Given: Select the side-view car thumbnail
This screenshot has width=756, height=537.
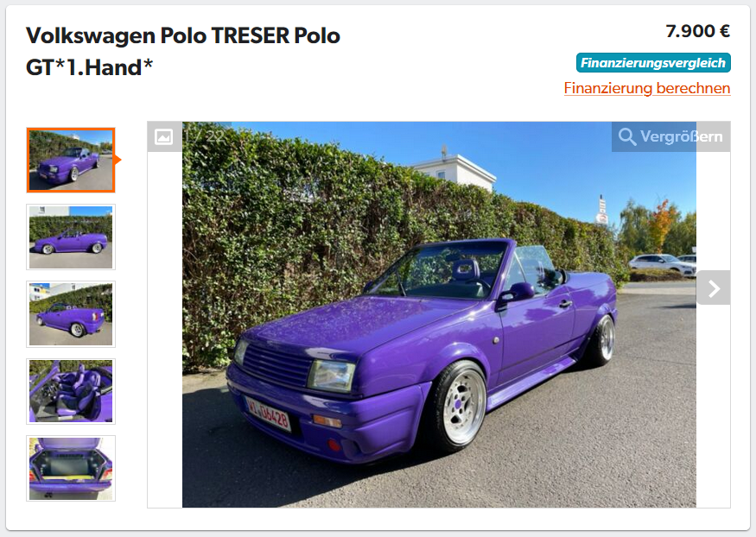Looking at the screenshot, I should click(71, 237).
